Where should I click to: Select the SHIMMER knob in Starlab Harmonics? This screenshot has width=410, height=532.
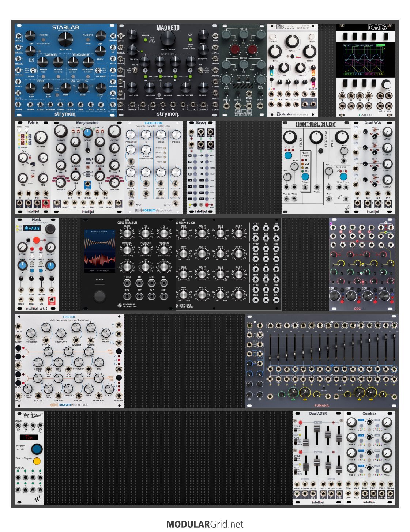(43, 62)
